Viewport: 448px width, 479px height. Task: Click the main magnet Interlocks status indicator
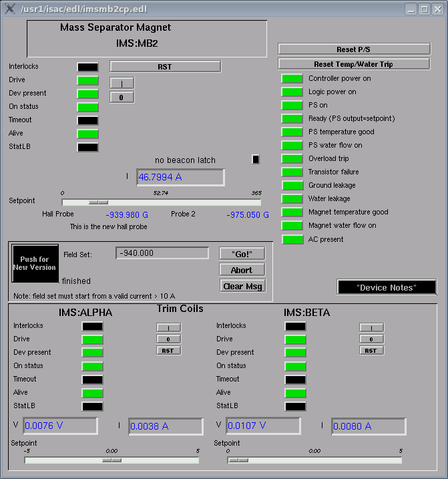click(87, 67)
